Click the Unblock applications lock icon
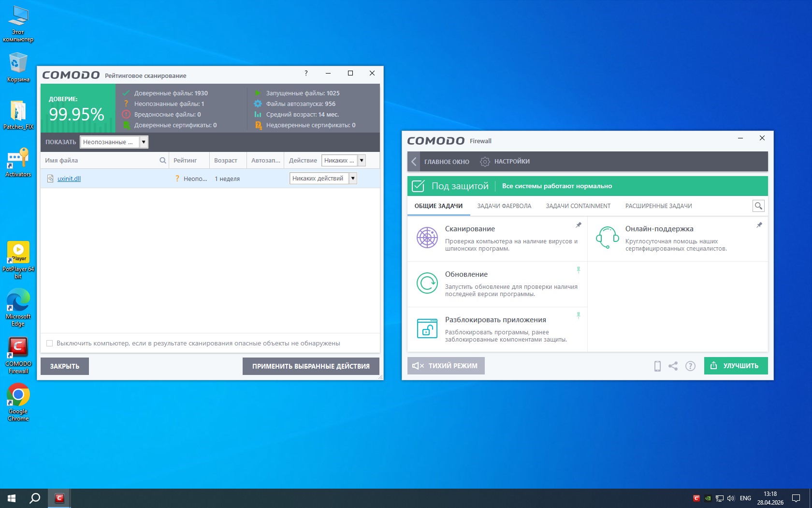 point(427,329)
